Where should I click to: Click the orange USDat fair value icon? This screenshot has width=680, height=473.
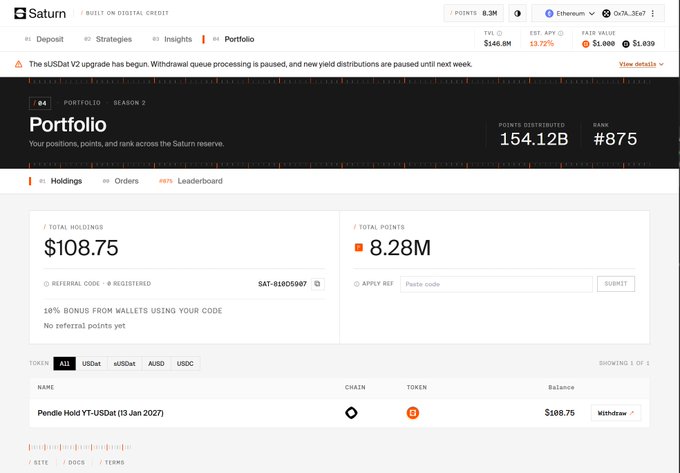(x=585, y=44)
